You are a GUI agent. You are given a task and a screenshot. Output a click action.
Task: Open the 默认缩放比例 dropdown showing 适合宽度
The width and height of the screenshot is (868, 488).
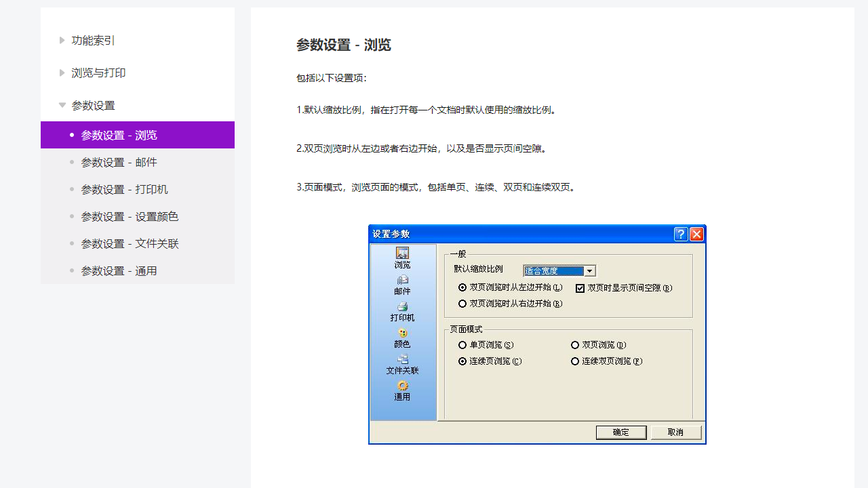pyautogui.click(x=589, y=270)
